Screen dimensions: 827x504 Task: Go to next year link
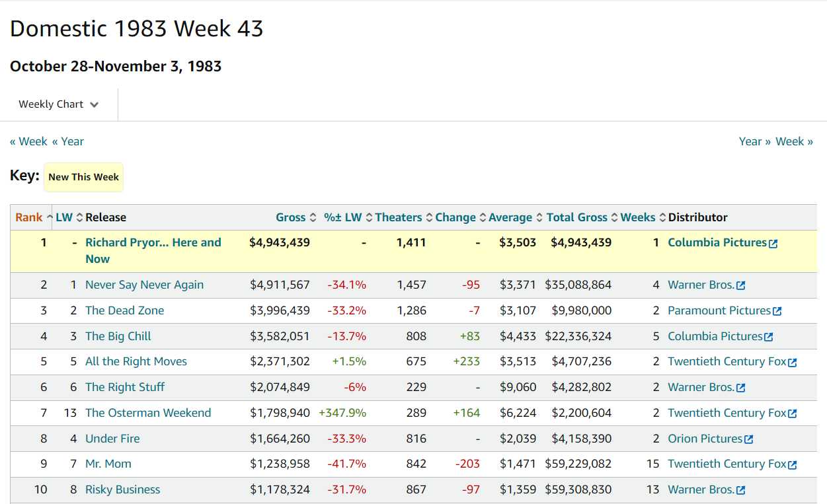point(755,141)
